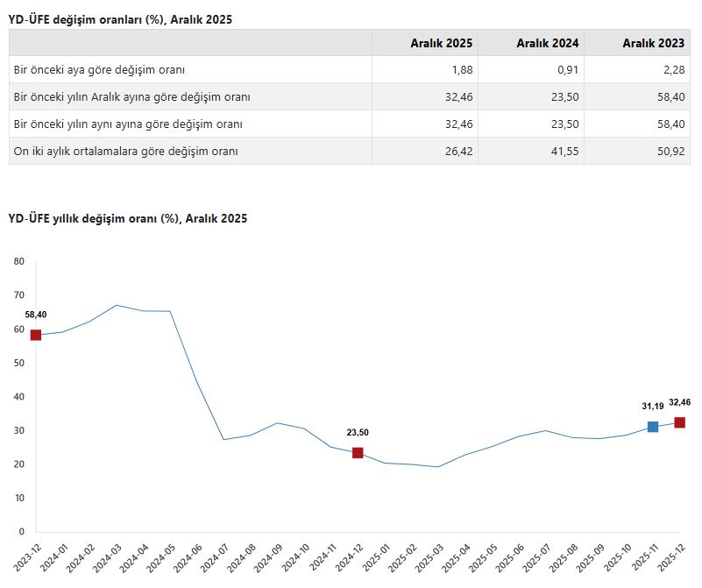This screenshot has height=588, width=702.
Task: Click the 'Bir önceki aya göre değişim oranı' row label
Action: [x=99, y=70]
